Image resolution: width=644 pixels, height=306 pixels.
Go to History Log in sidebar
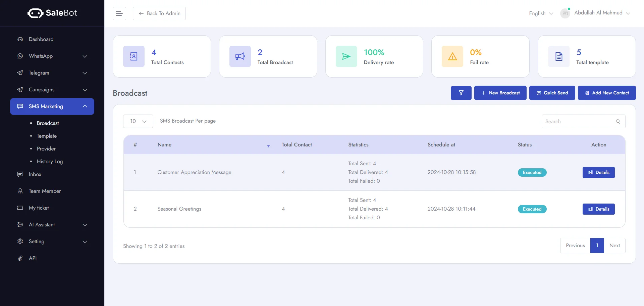pos(50,162)
